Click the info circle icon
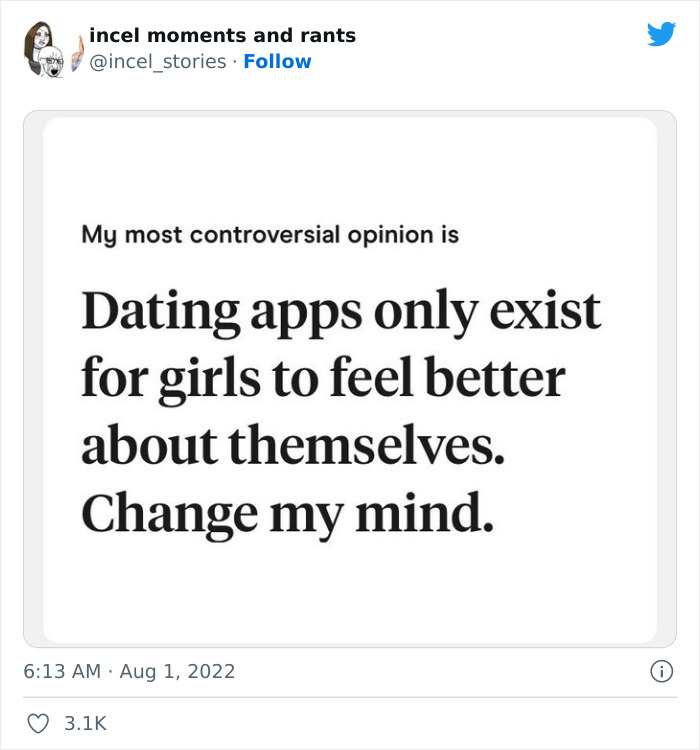700x750 pixels. [x=661, y=672]
